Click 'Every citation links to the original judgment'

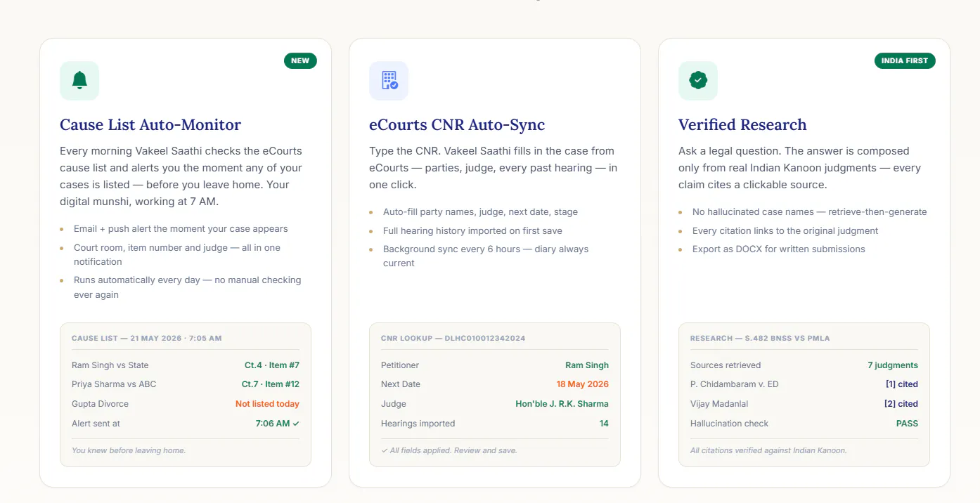785,230
